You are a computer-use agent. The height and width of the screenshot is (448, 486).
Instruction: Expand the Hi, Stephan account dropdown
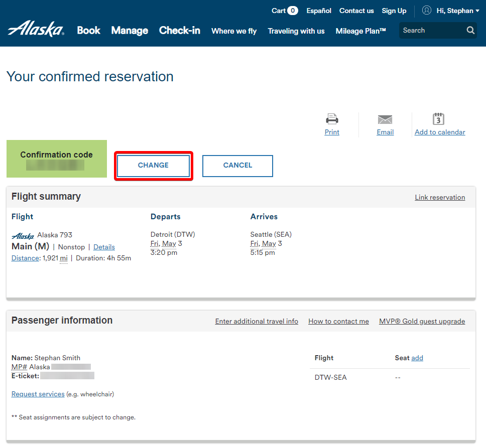pos(458,11)
